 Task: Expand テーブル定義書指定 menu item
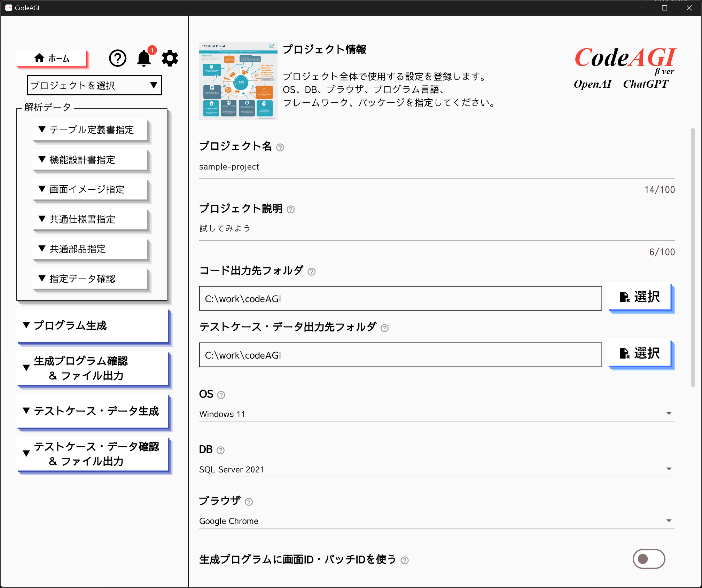[91, 130]
